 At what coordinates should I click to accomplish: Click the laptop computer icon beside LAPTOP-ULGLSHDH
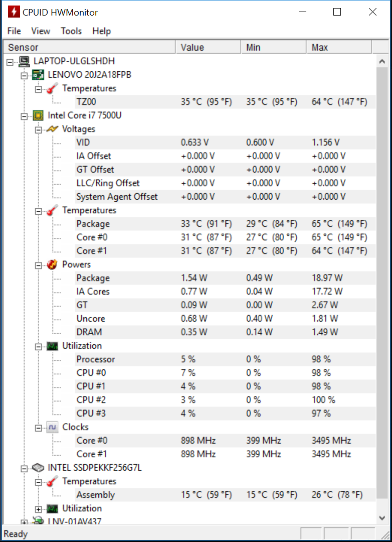click(24, 61)
